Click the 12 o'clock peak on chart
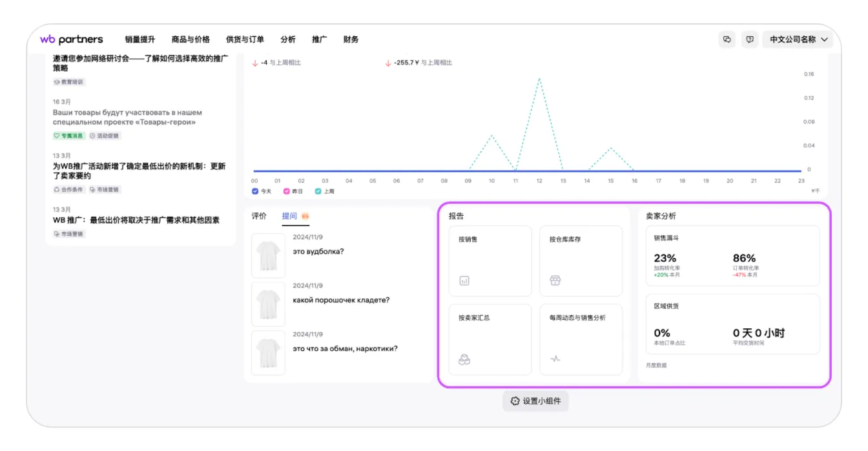 [x=539, y=79]
